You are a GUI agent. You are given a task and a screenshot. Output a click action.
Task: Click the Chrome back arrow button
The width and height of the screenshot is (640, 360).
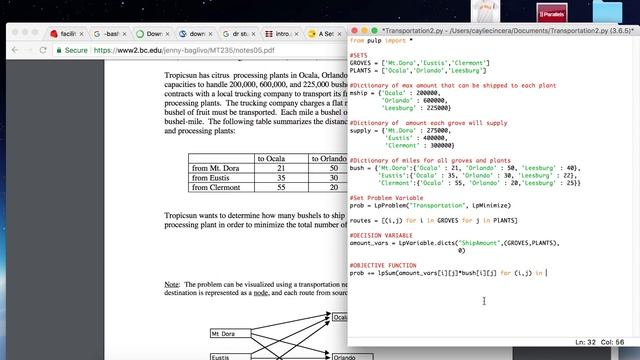click(x=15, y=50)
